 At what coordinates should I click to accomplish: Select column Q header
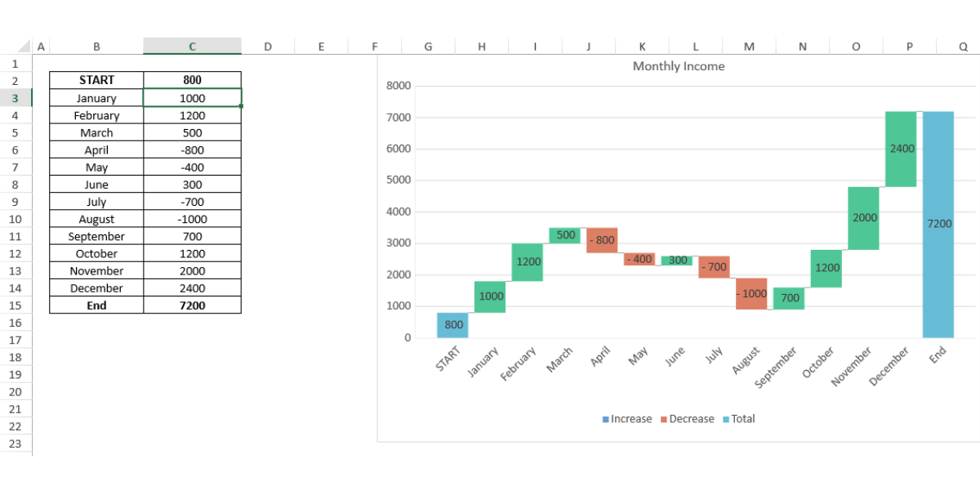pos(964,47)
